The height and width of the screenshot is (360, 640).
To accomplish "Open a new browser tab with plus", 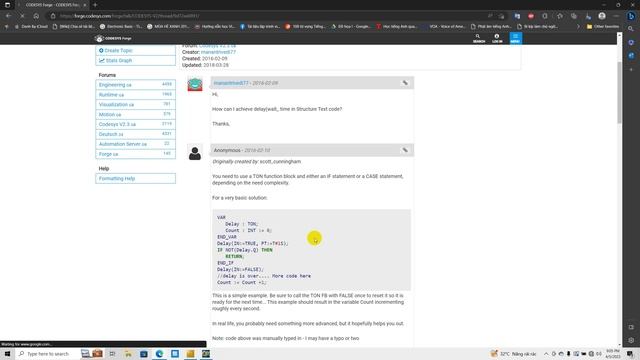I will pos(95,5).
